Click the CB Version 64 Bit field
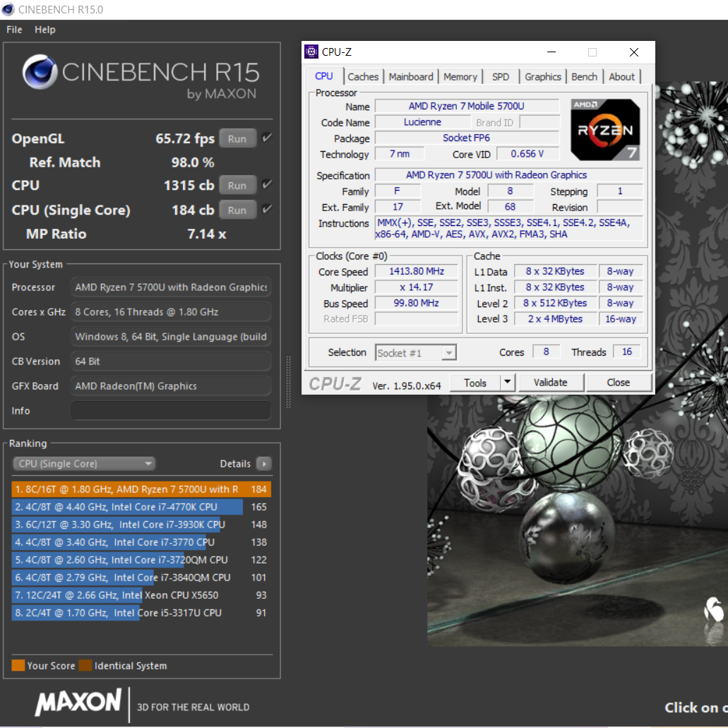The image size is (728, 728). (x=171, y=362)
